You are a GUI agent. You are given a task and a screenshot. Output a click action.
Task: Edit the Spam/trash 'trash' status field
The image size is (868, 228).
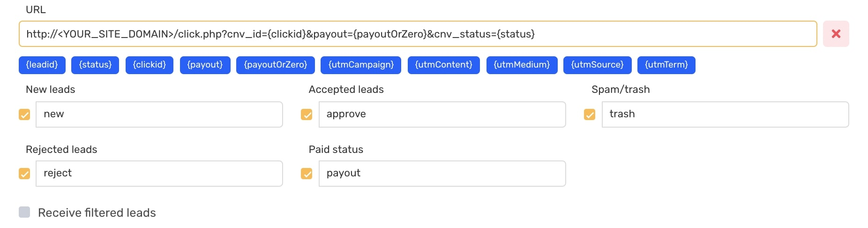pos(725,114)
